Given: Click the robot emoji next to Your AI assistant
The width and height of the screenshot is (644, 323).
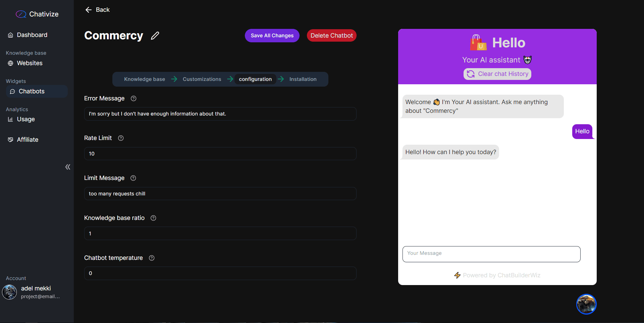Looking at the screenshot, I should tap(528, 60).
